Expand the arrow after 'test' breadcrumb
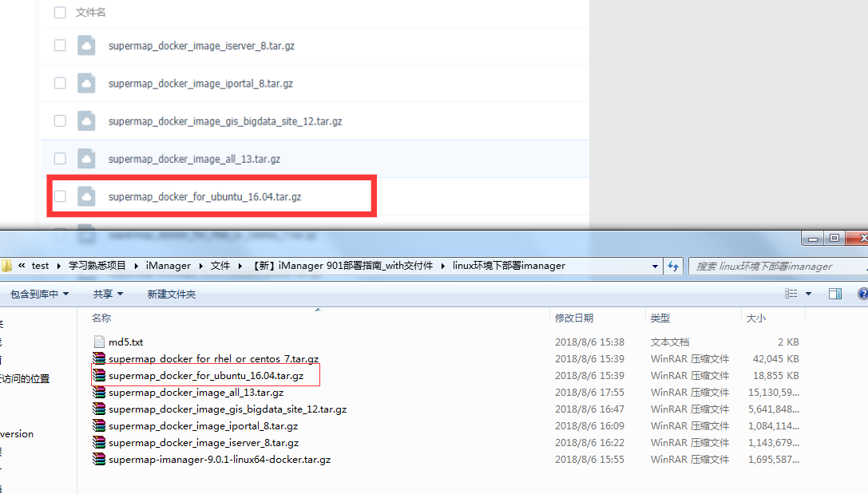The image size is (868, 494). pos(58,266)
